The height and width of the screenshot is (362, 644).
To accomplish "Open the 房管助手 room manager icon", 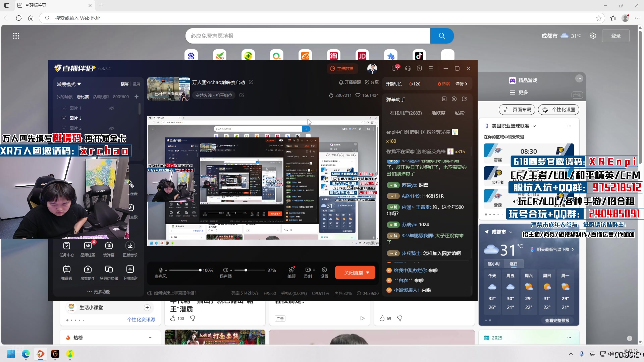I will (x=88, y=269).
